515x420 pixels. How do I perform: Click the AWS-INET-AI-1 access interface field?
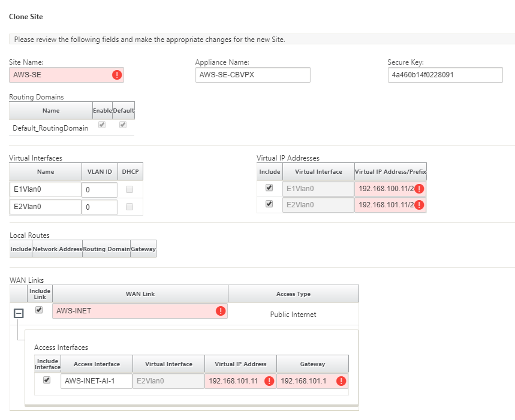97,381
